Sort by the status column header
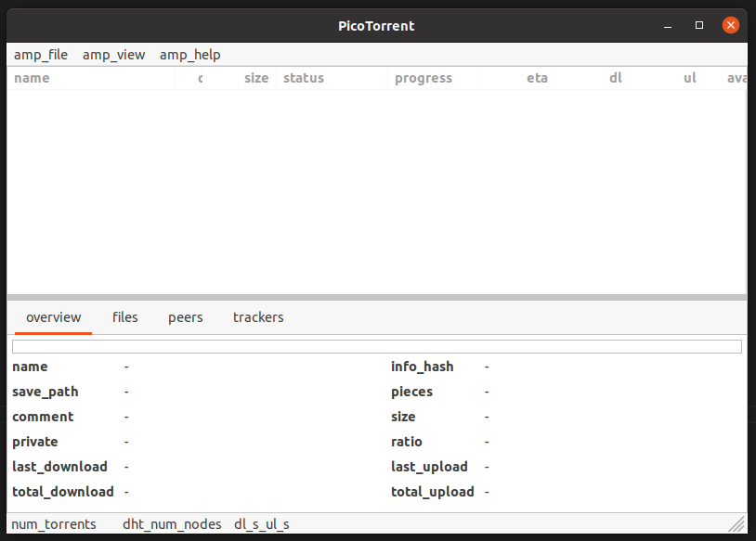This screenshot has height=541, width=756. click(332, 78)
